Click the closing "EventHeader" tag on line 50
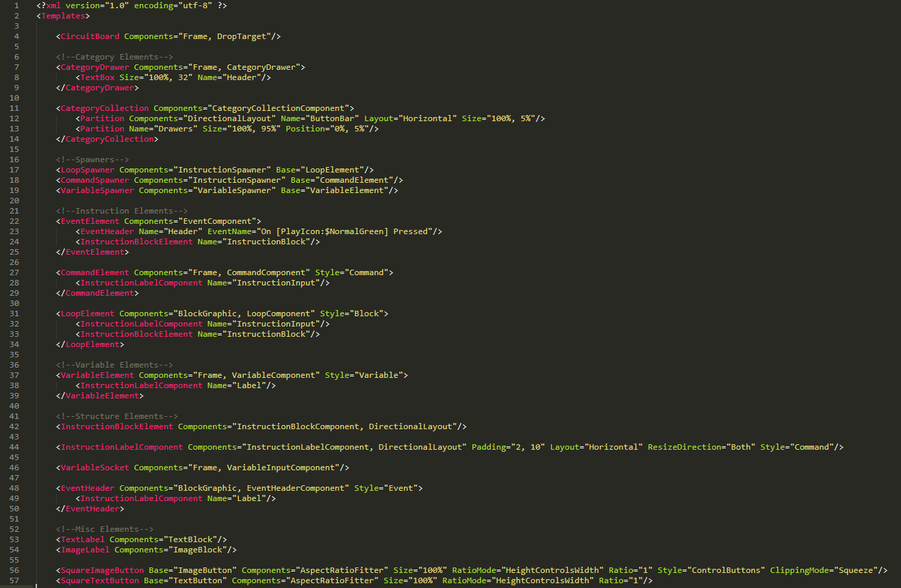This screenshot has height=588, width=901. point(92,509)
